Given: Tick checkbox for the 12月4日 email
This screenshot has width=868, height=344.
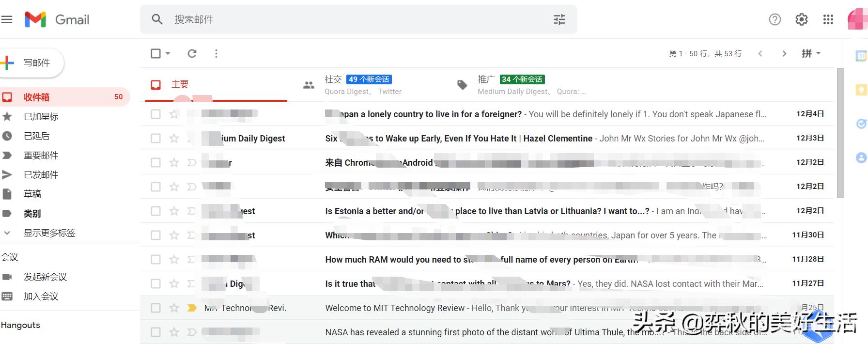Looking at the screenshot, I should (155, 114).
